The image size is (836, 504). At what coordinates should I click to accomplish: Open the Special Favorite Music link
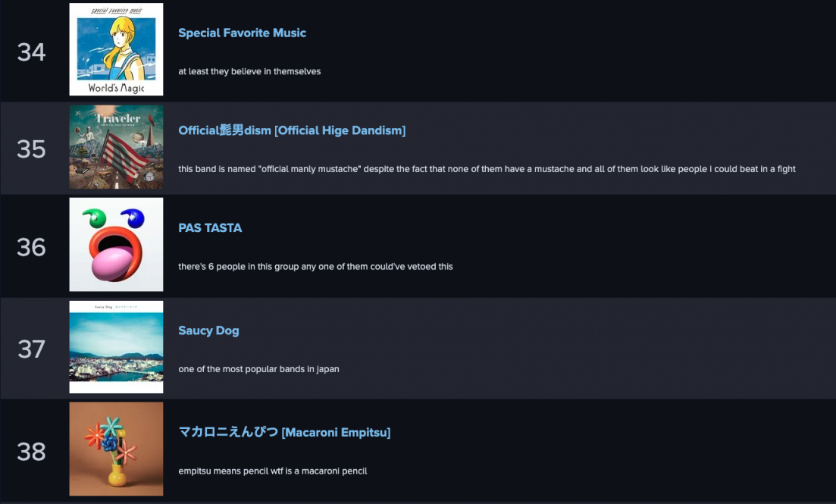[242, 33]
